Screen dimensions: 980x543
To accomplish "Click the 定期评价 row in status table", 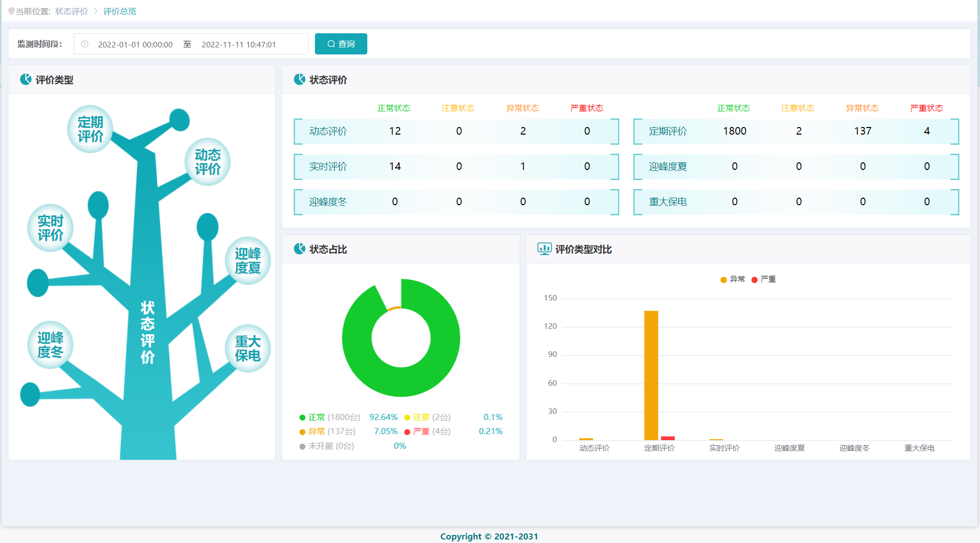I will click(x=796, y=131).
